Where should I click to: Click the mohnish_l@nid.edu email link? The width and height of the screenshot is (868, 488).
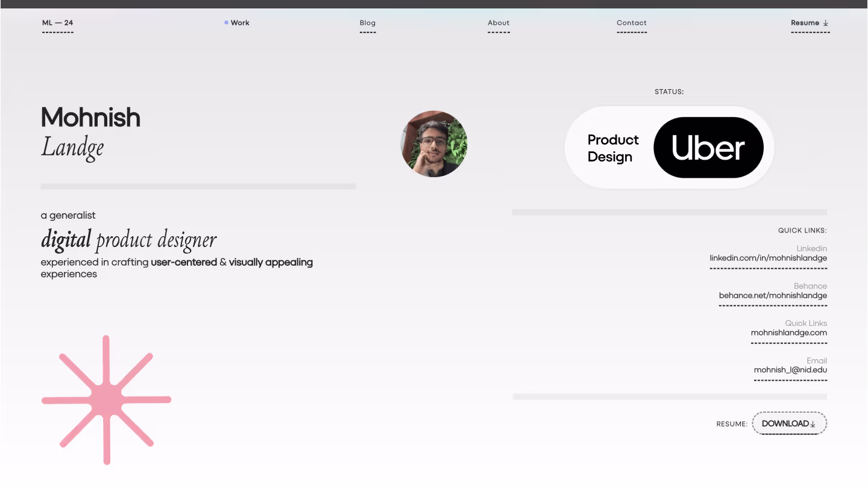pyautogui.click(x=790, y=370)
